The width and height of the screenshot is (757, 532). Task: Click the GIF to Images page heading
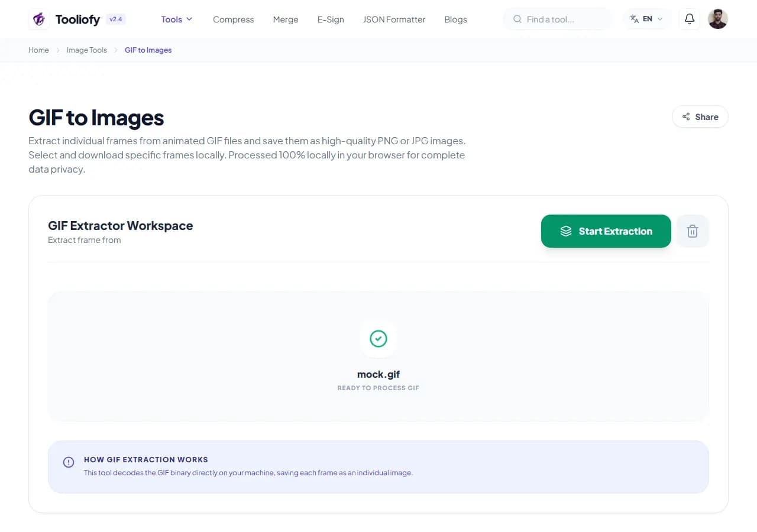96,118
